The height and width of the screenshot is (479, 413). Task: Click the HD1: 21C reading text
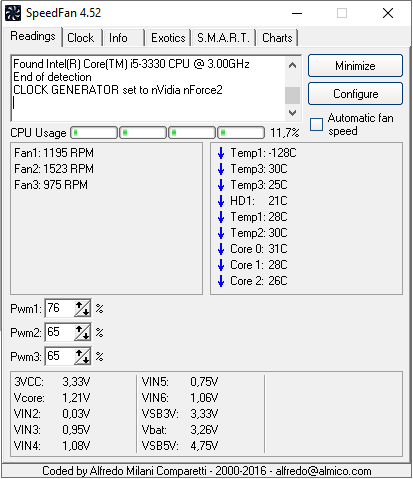point(259,201)
